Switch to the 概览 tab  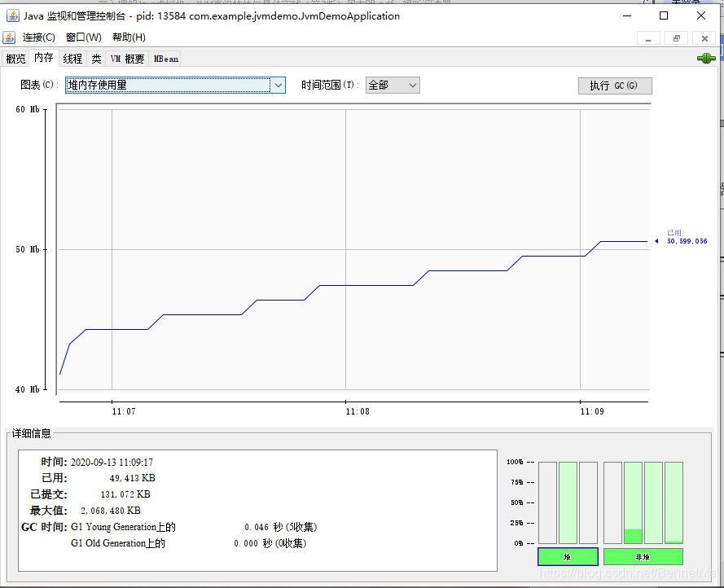click(x=15, y=59)
